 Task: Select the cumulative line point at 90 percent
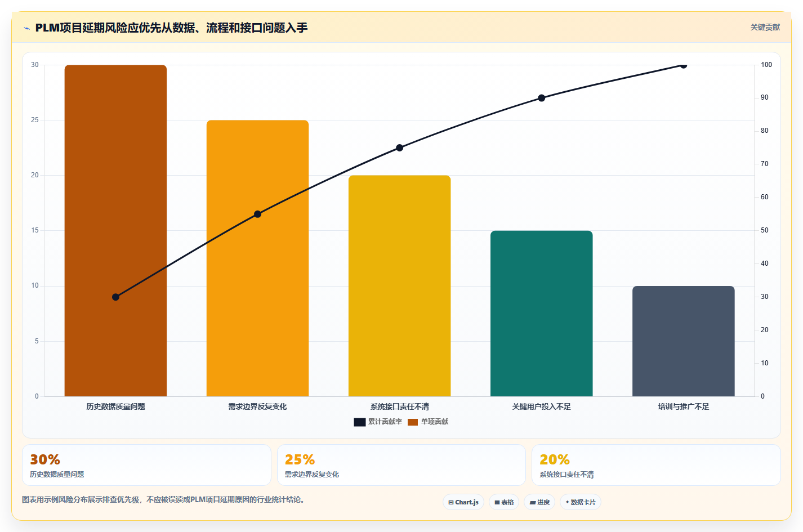click(542, 98)
